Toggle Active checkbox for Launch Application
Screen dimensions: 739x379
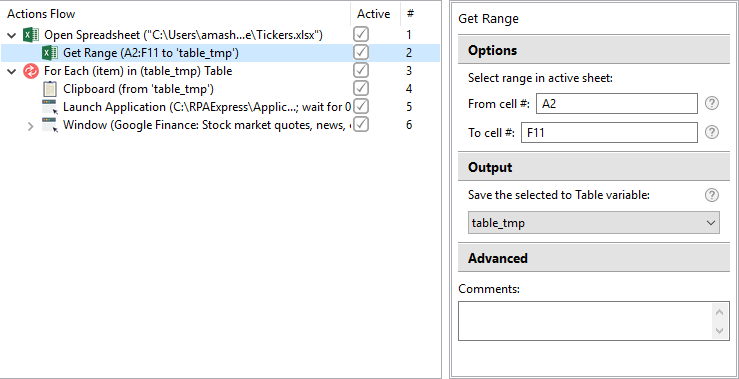(361, 106)
